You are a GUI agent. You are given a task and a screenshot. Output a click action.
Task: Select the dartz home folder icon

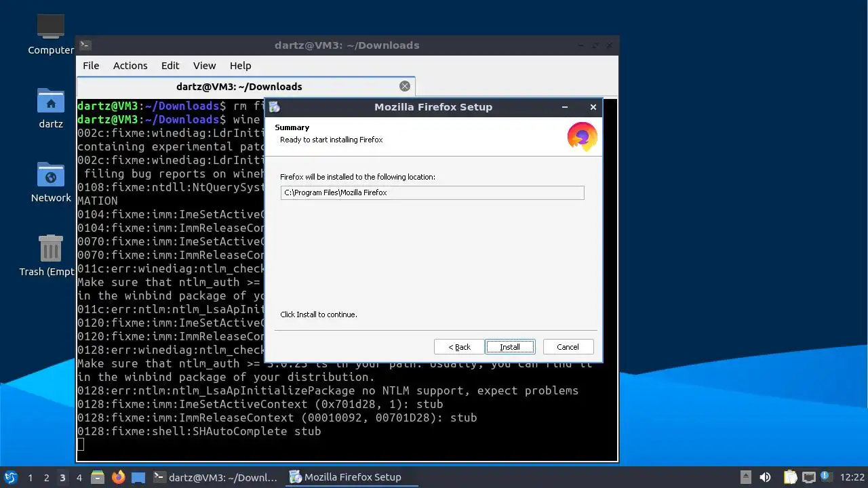51,108
